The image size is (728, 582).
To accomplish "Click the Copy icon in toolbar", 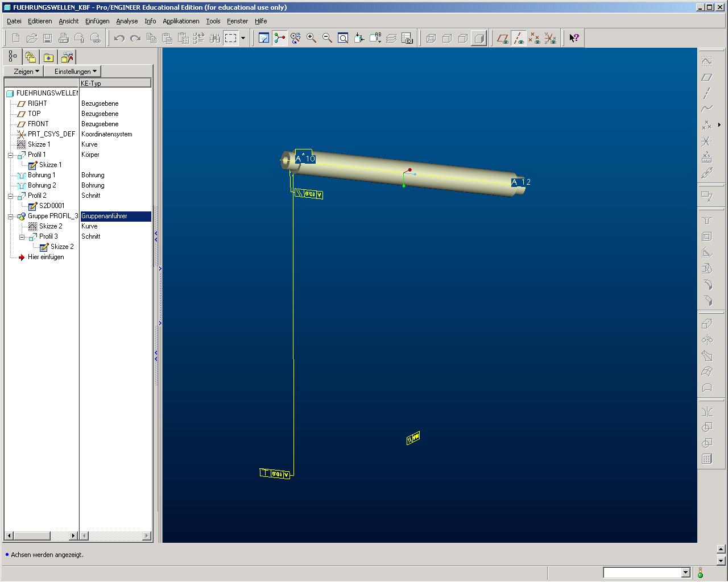I will click(x=151, y=38).
